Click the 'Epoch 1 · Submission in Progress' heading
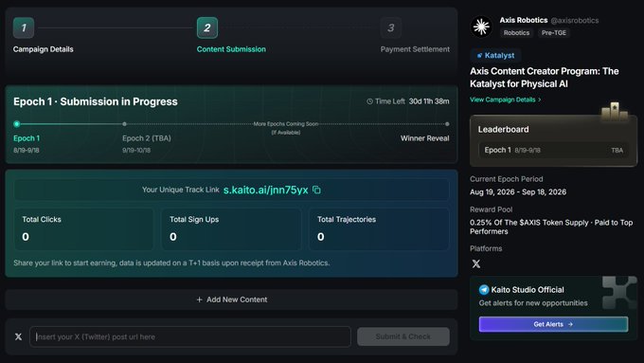The height and width of the screenshot is (363, 644). tap(96, 101)
